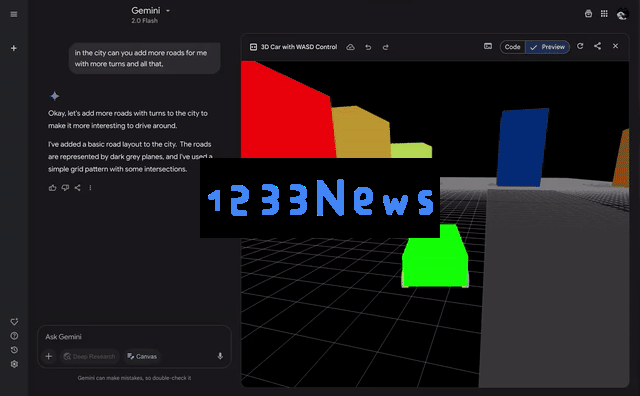Click the blue building in preview

pos(522,147)
